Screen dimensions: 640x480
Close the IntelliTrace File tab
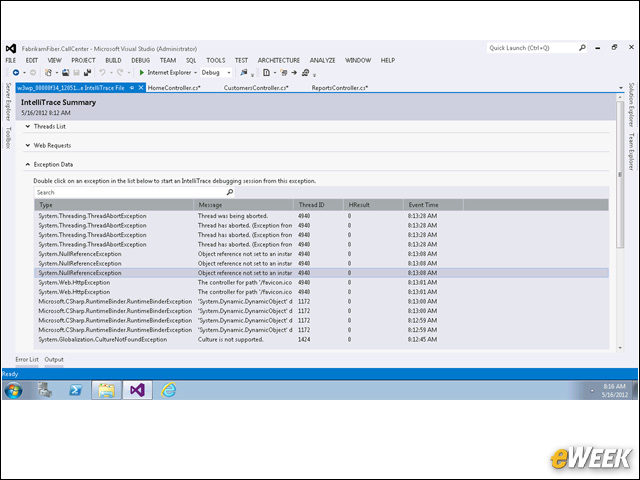[141, 88]
